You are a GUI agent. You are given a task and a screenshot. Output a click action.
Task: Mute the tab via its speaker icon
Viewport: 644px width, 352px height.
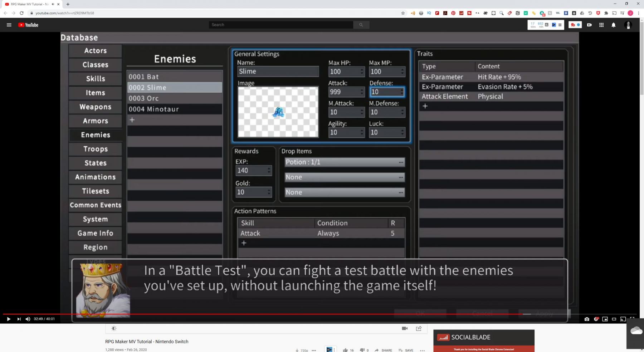coord(53,4)
